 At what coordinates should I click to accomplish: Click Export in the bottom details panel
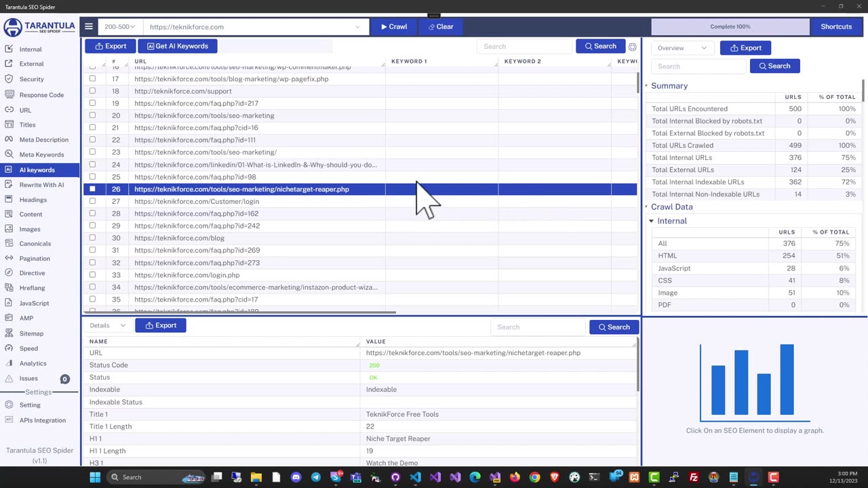click(x=161, y=325)
